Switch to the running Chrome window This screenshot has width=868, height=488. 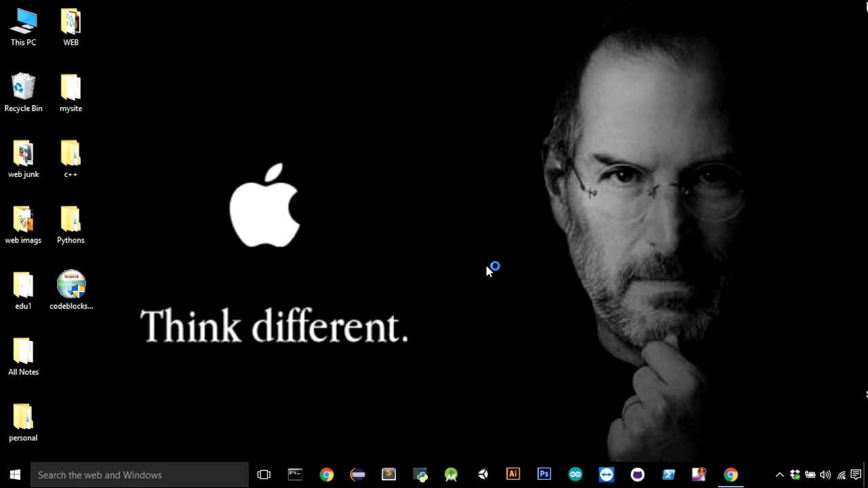[730, 474]
